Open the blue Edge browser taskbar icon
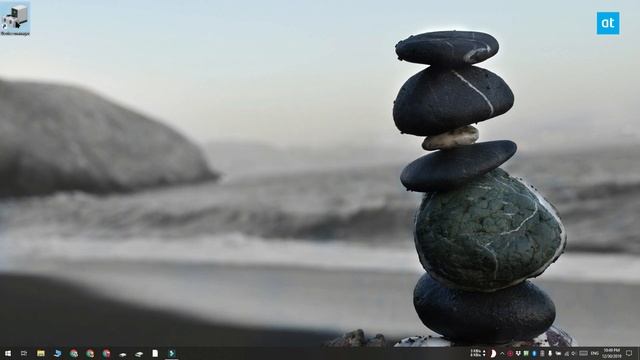Image resolution: width=640 pixels, height=360 pixels. pos(57,353)
